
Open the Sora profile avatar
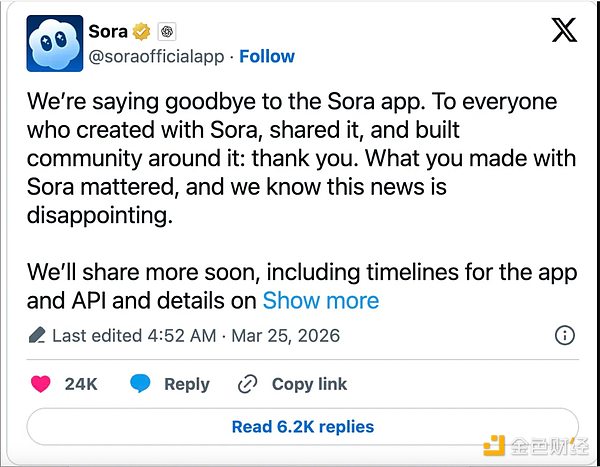point(53,46)
